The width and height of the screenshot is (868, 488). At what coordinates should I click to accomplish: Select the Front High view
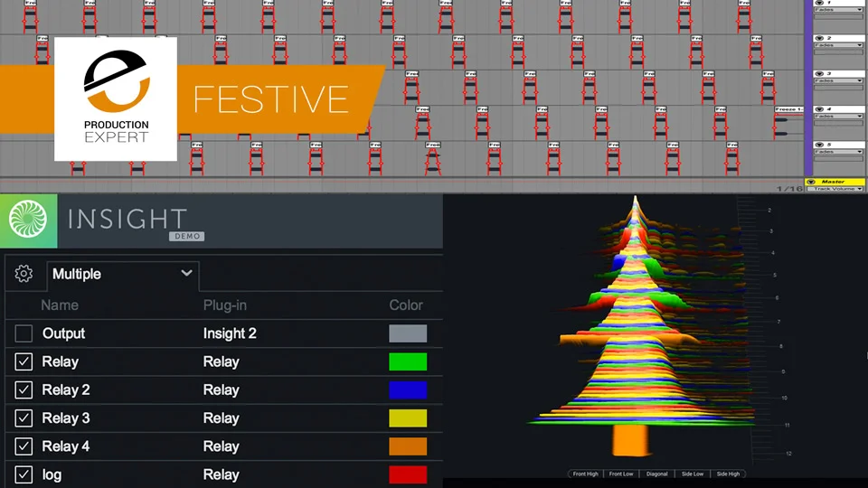tap(585, 474)
